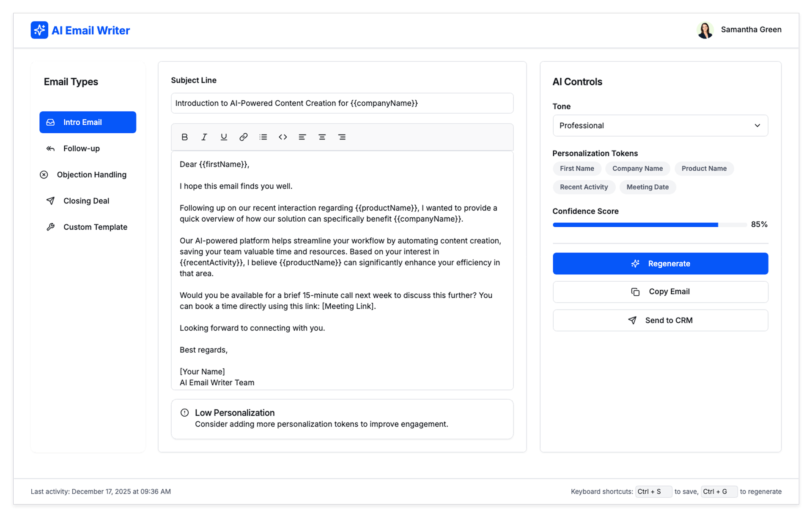Screen dimensions: 812x516
Task: Insert a bulleted list
Action: pyautogui.click(x=263, y=137)
